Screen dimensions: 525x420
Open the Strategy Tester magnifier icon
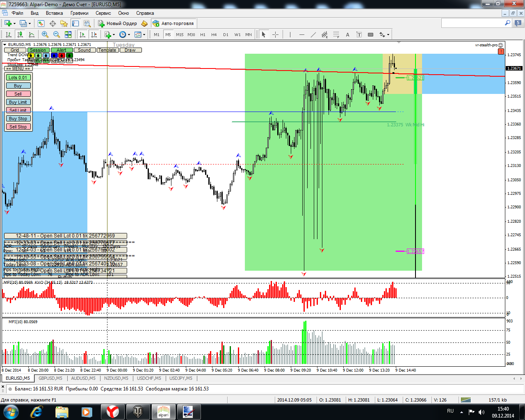(87, 23)
